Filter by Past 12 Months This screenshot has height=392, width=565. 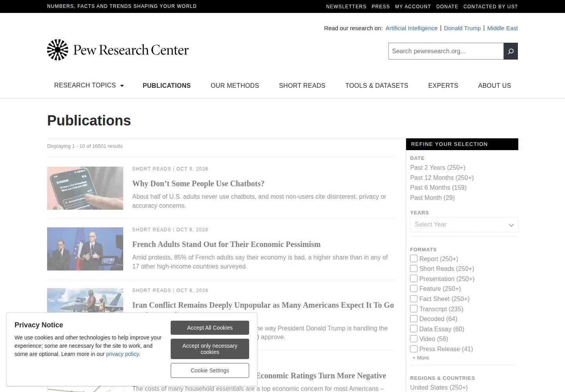point(442,178)
